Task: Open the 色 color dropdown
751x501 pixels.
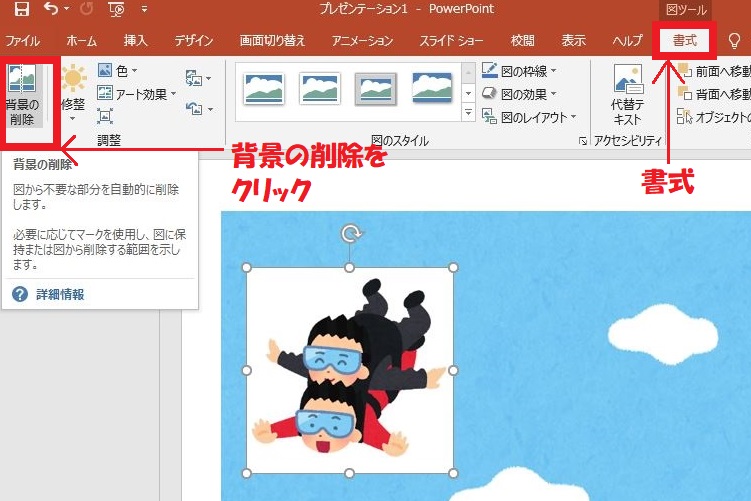Action: pos(118,71)
